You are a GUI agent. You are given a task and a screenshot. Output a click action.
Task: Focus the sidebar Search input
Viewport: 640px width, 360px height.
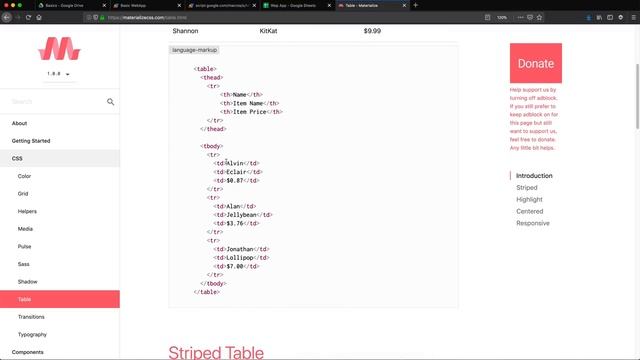point(55,102)
